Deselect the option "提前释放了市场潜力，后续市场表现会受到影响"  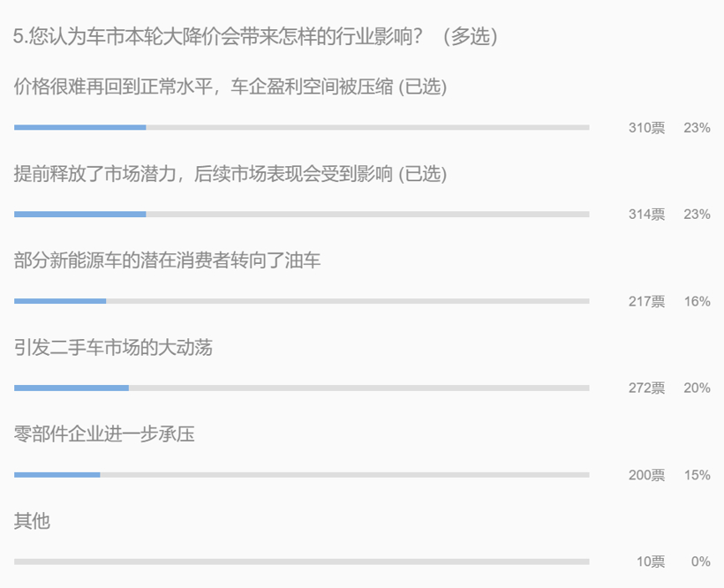coord(203,175)
